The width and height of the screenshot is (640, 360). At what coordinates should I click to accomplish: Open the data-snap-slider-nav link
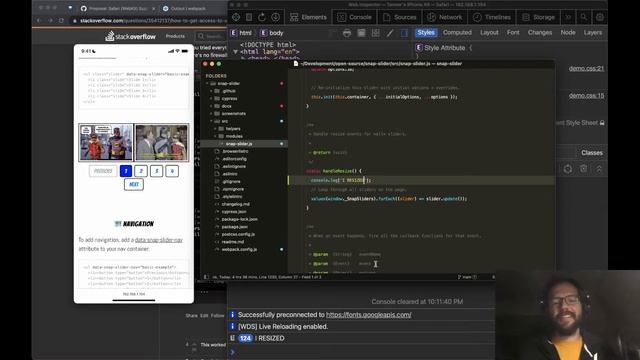pyautogui.click(x=159, y=240)
